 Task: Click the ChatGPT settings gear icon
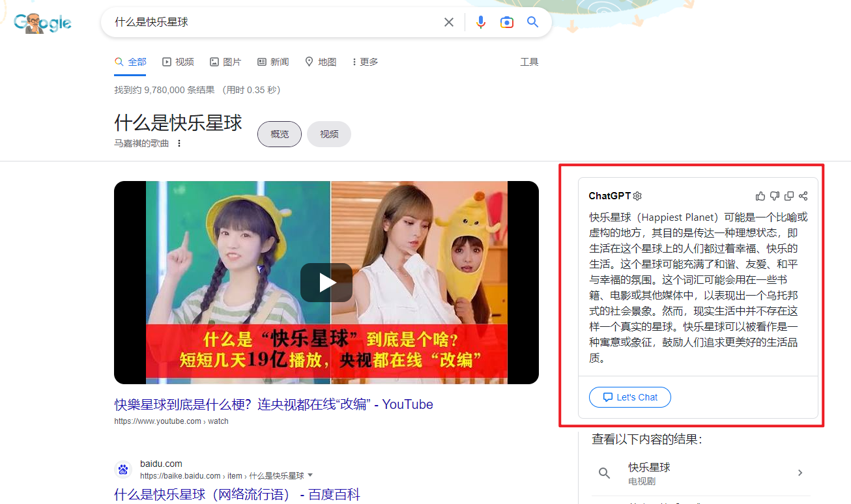(x=637, y=196)
